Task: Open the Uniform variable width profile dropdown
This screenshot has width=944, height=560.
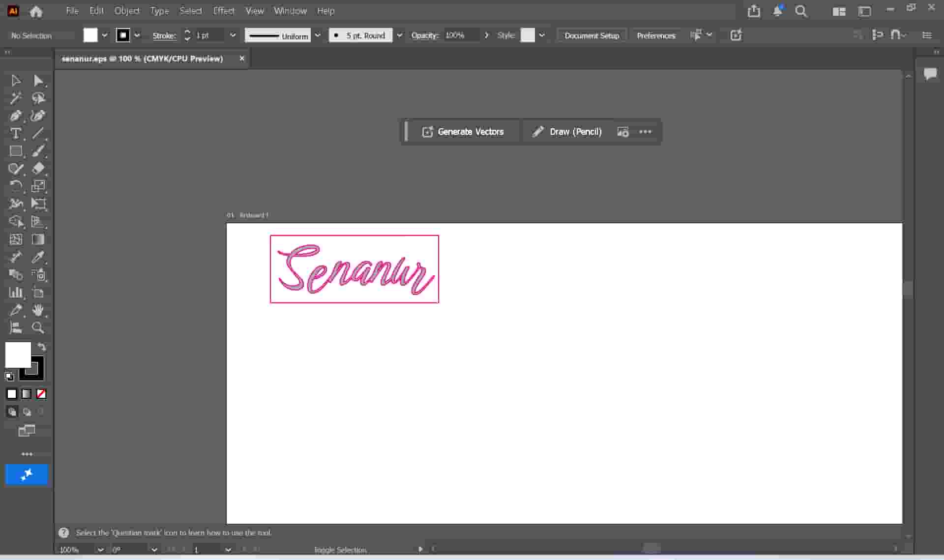Action: click(x=318, y=35)
